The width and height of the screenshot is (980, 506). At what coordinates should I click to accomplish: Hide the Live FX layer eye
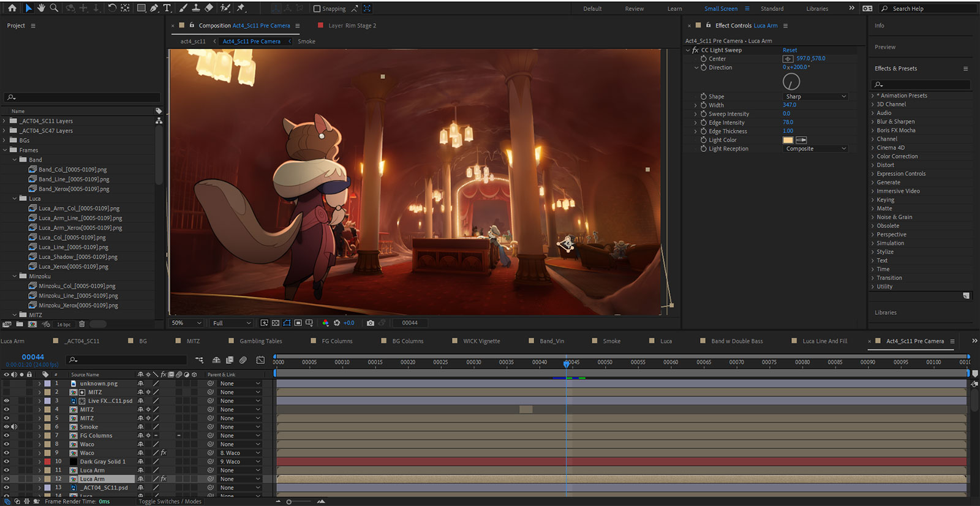(6, 401)
